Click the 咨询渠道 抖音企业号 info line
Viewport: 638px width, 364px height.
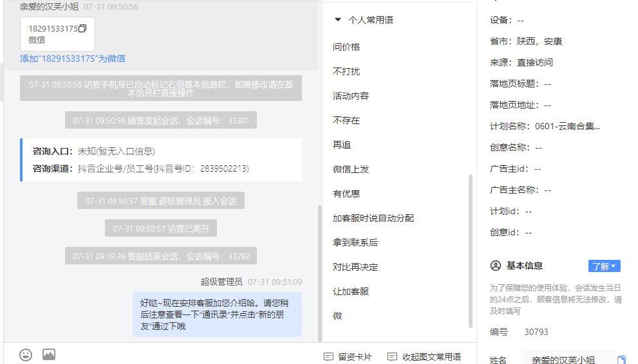tap(141, 168)
